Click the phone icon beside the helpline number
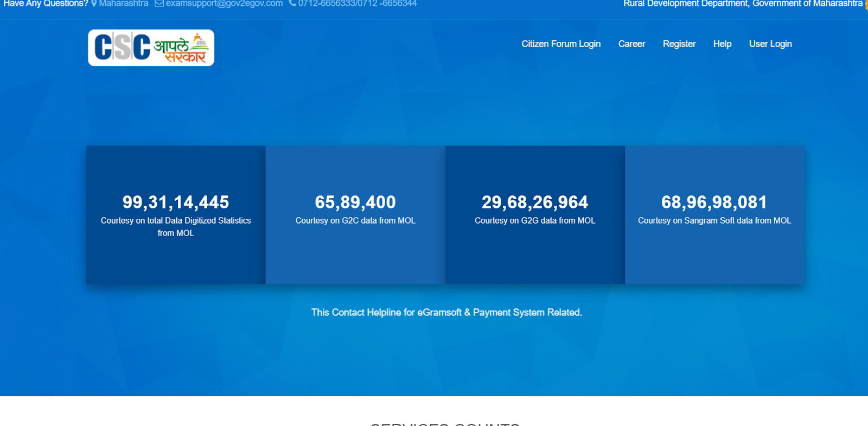The width and height of the screenshot is (868, 426). point(292,3)
